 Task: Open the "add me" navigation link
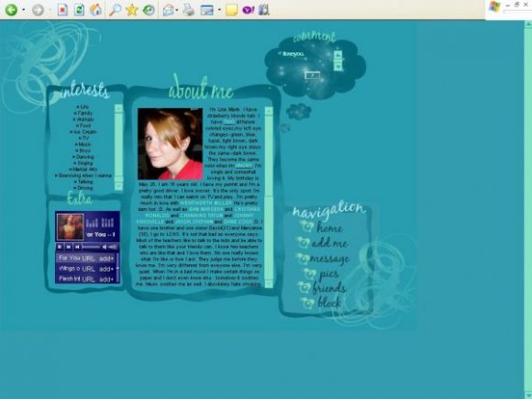329,243
